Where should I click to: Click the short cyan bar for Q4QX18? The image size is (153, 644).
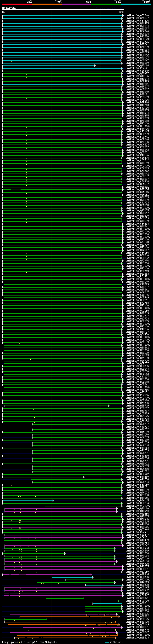49,66
